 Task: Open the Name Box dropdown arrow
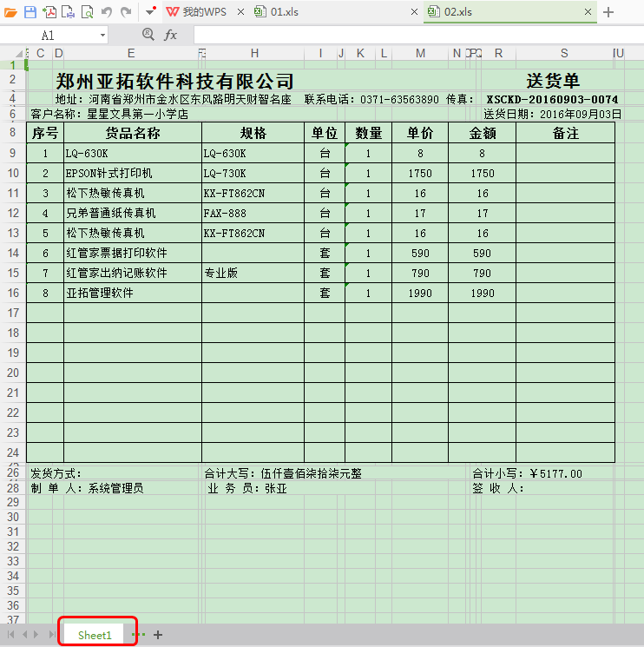pyautogui.click(x=102, y=36)
